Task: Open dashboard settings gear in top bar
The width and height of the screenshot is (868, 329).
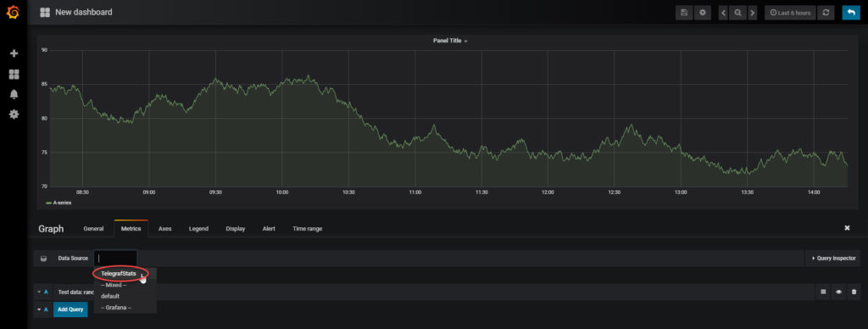Action: point(703,12)
